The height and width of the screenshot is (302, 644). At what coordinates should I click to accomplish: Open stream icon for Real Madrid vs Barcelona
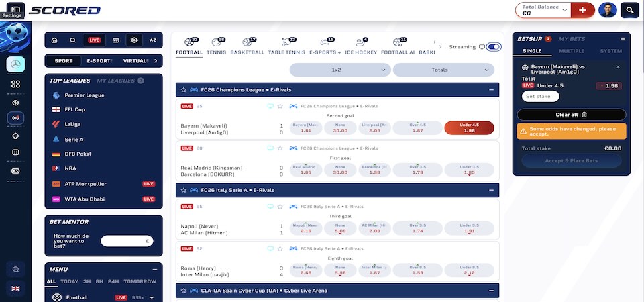click(270, 148)
